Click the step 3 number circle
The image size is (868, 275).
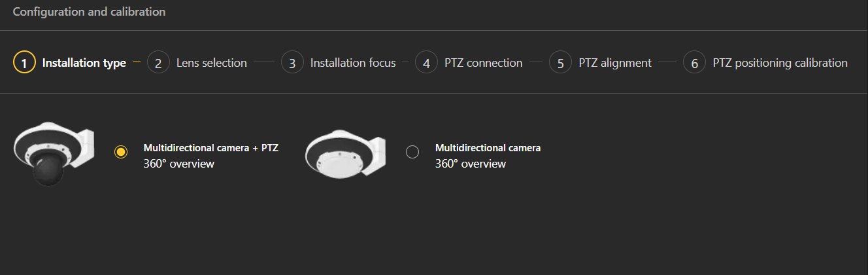292,63
